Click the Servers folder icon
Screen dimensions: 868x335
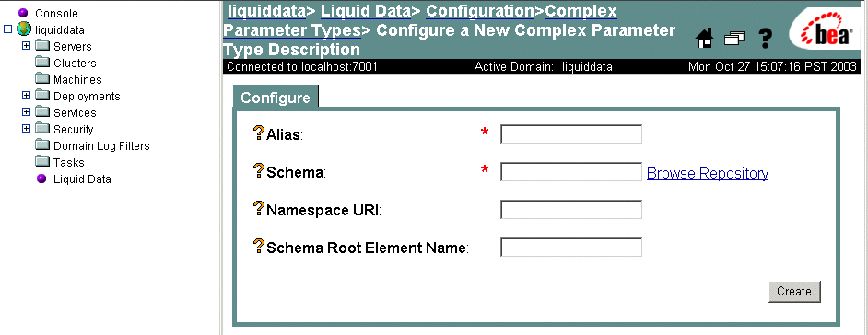42,46
